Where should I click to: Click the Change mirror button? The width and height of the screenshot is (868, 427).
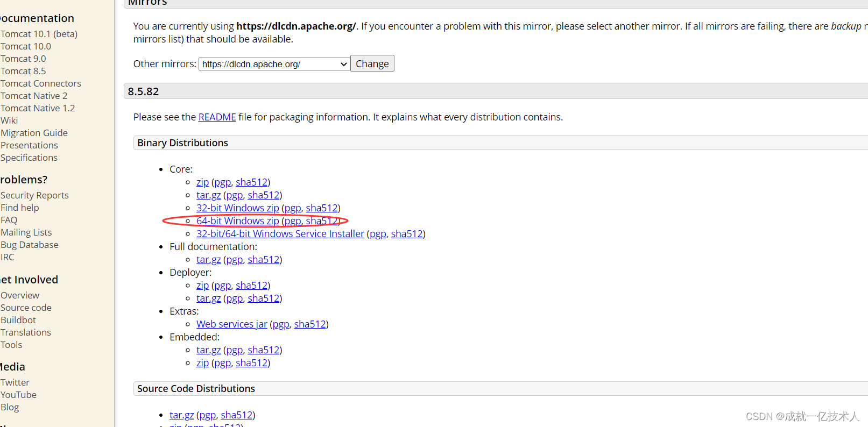[x=372, y=63]
